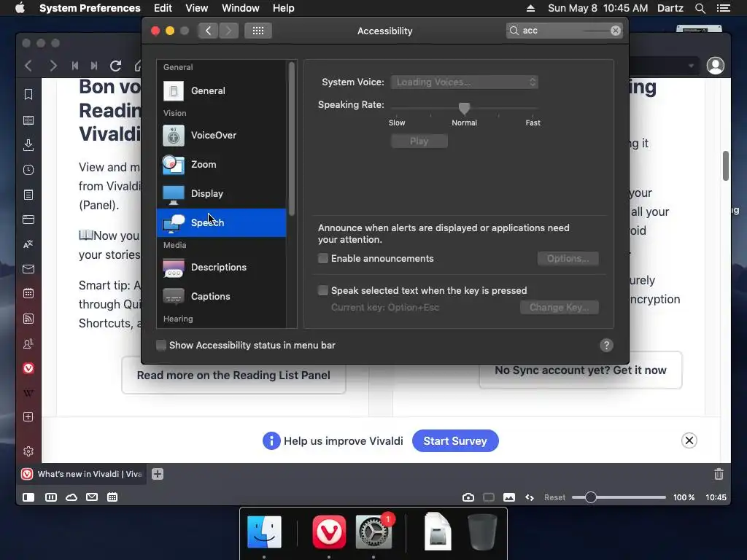Open closed tabs trash icon in Vivaldi

click(x=719, y=474)
